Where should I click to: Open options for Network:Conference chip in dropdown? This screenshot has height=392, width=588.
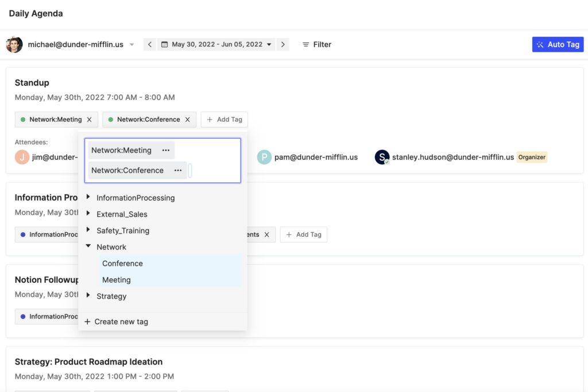click(178, 171)
